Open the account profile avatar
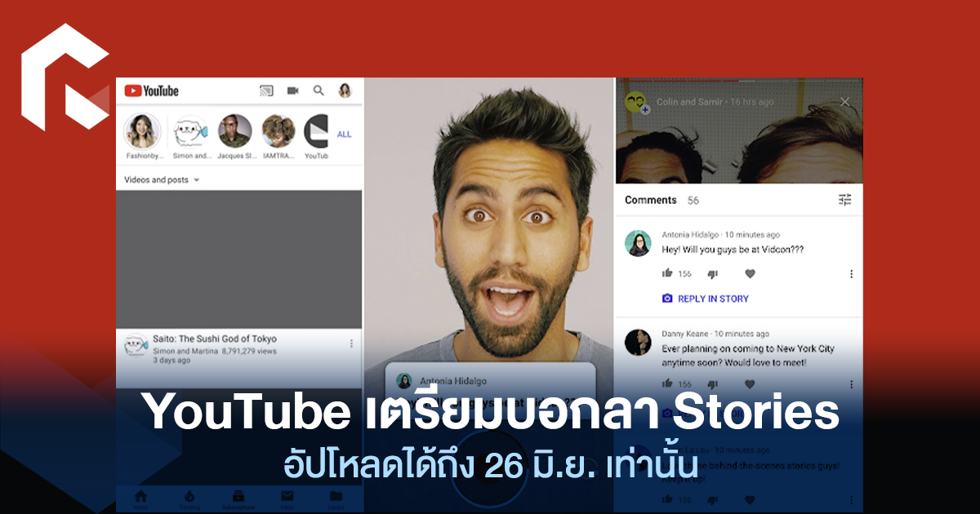Viewport: 980px width, 514px height. point(345,91)
